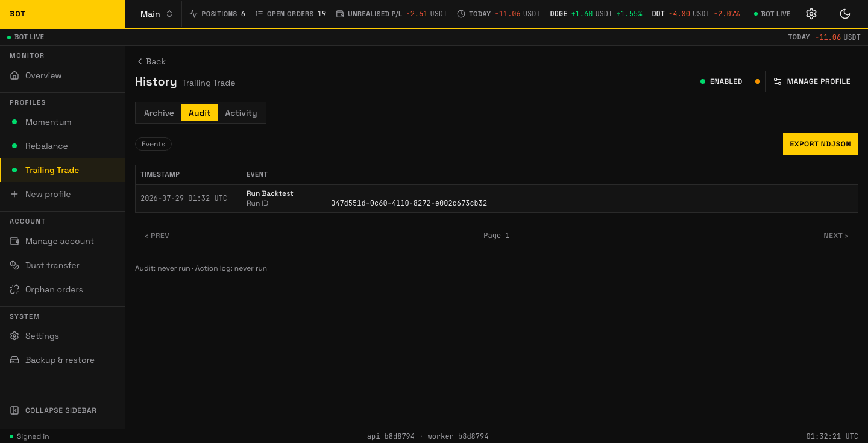Click the New profile plus icon
The height and width of the screenshot is (443, 868).
tap(14, 194)
